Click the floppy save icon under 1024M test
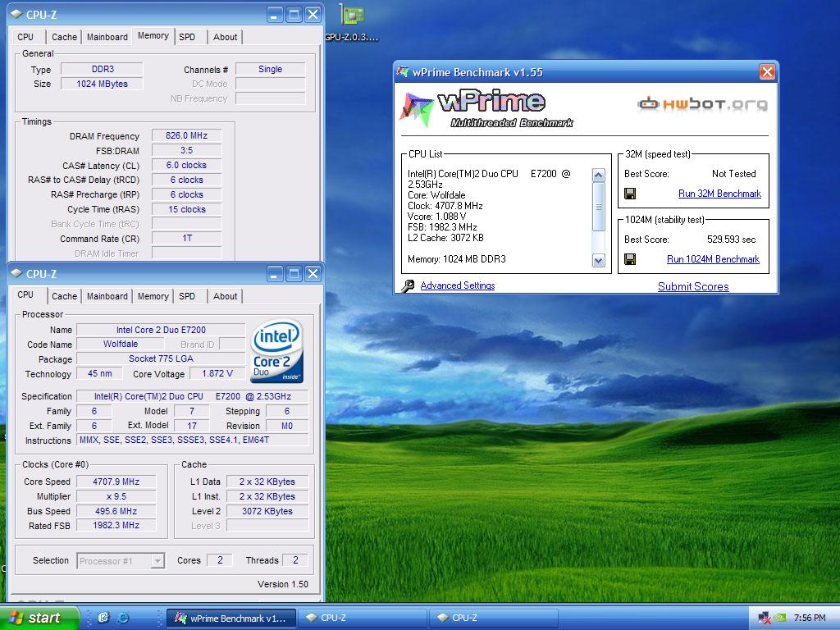 (631, 259)
